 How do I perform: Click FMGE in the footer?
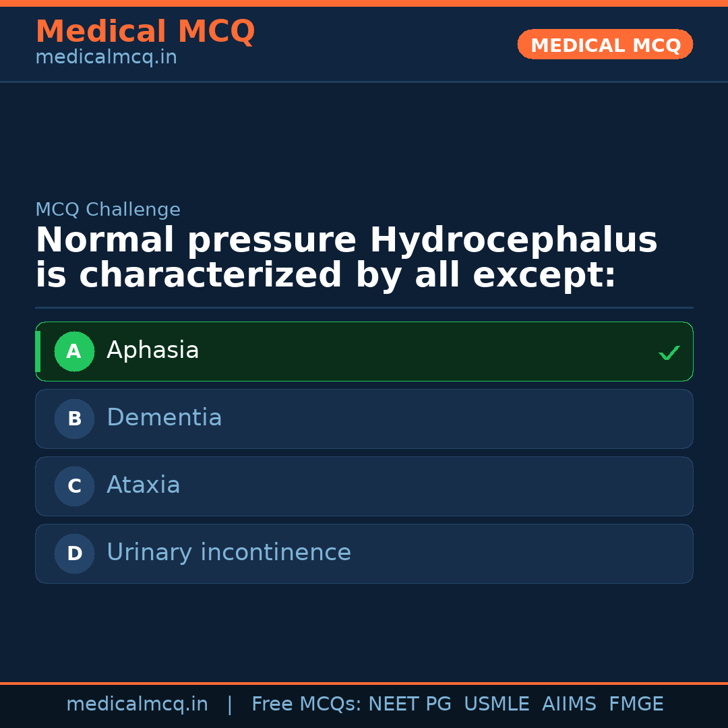click(x=636, y=704)
